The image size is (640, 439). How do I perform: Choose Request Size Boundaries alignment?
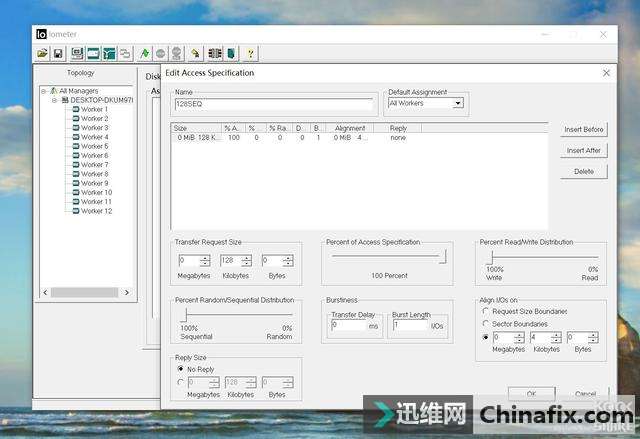tap(485, 311)
